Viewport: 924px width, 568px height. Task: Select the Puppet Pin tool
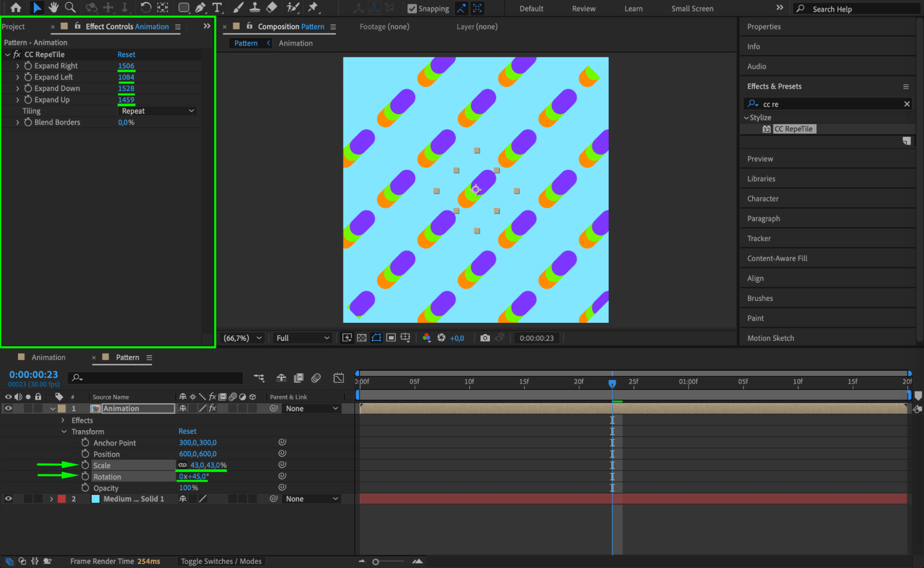point(313,7)
